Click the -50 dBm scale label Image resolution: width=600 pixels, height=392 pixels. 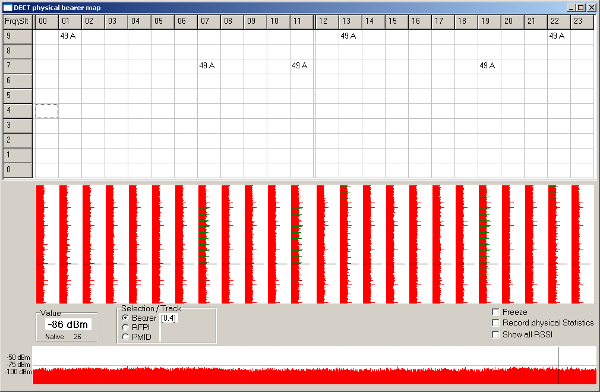19,357
